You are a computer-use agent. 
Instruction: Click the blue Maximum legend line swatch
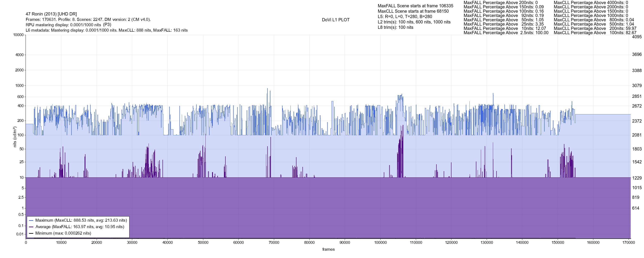click(x=31, y=220)
